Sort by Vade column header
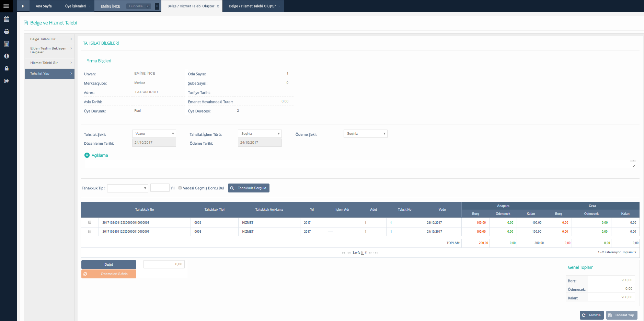This screenshot has width=644, height=321. tap(442, 210)
